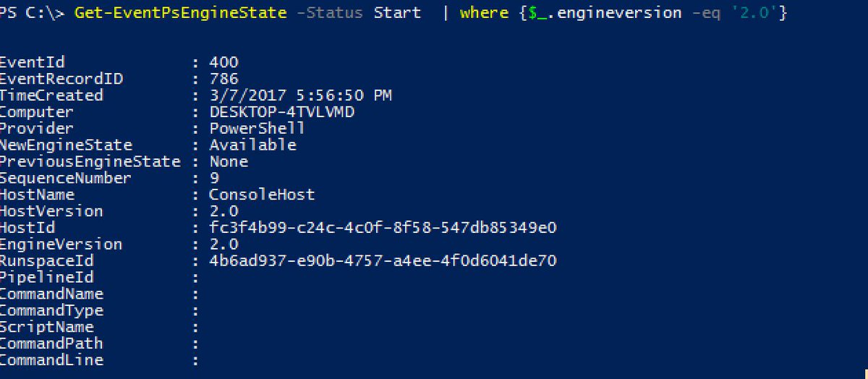This screenshot has width=868, height=379.
Task: Click the CommandLine field label
Action: tap(51, 360)
